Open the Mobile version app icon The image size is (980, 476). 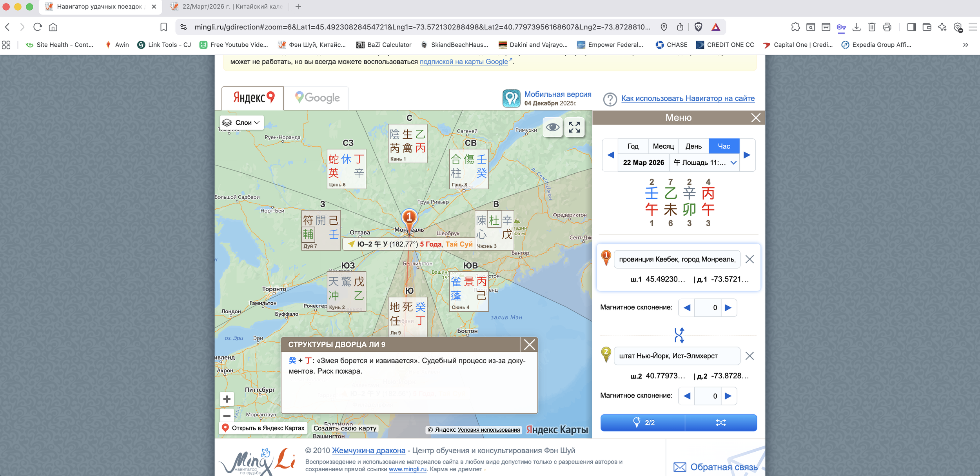511,98
